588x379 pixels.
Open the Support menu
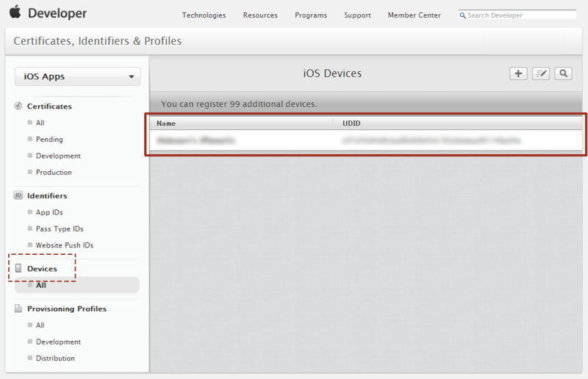point(357,15)
